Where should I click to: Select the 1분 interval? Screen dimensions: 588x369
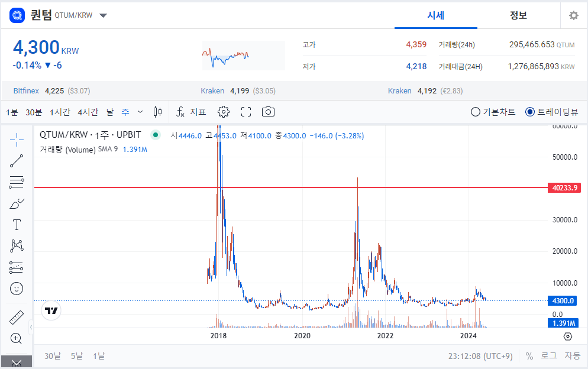pos(12,112)
